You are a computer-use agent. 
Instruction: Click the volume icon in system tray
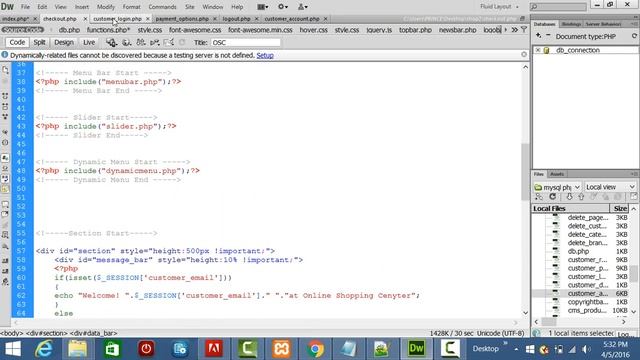coord(586,349)
